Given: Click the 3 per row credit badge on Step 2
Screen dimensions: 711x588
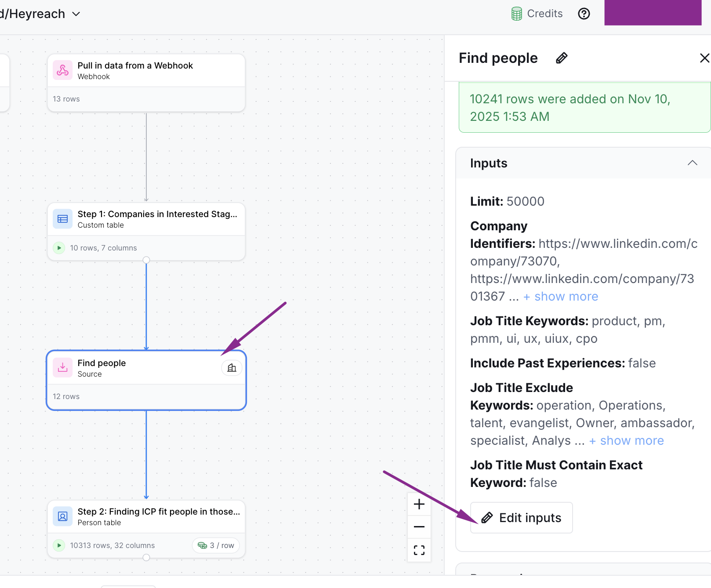Looking at the screenshot, I should (215, 545).
